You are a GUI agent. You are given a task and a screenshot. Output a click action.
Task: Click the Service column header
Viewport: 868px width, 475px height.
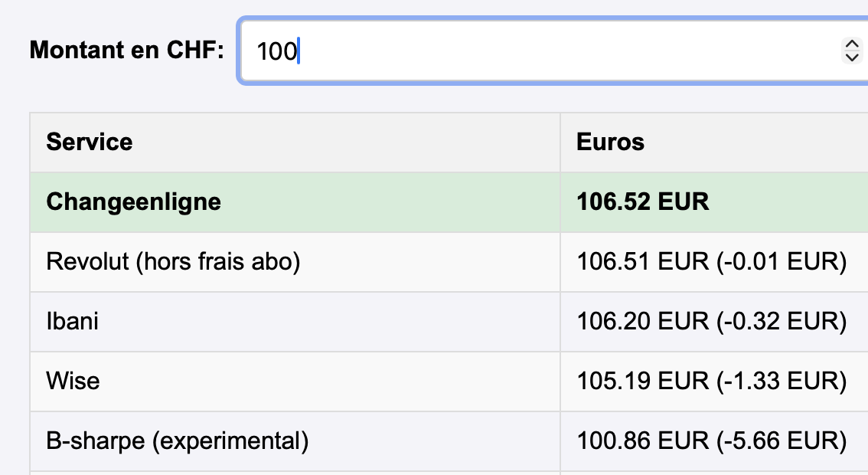pos(90,142)
